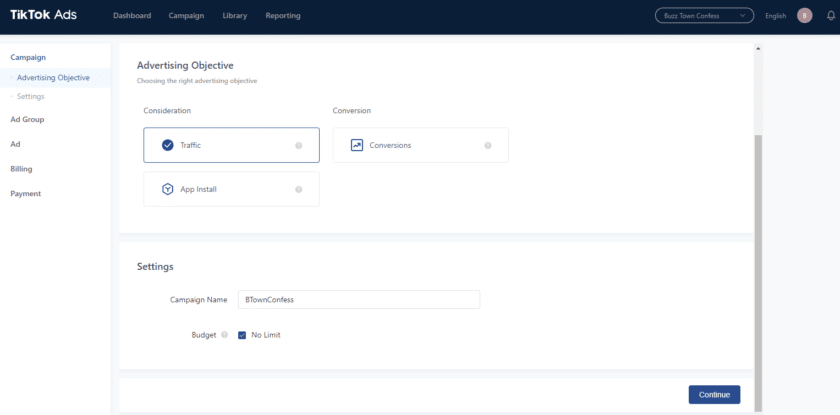This screenshot has height=415, width=840.
Task: Open the Reporting menu
Action: pos(283,16)
